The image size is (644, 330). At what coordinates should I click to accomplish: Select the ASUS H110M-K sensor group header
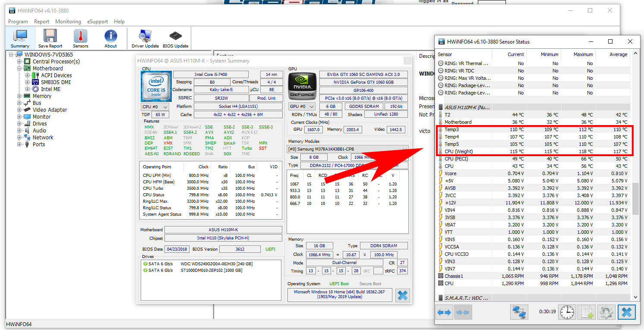pos(533,107)
